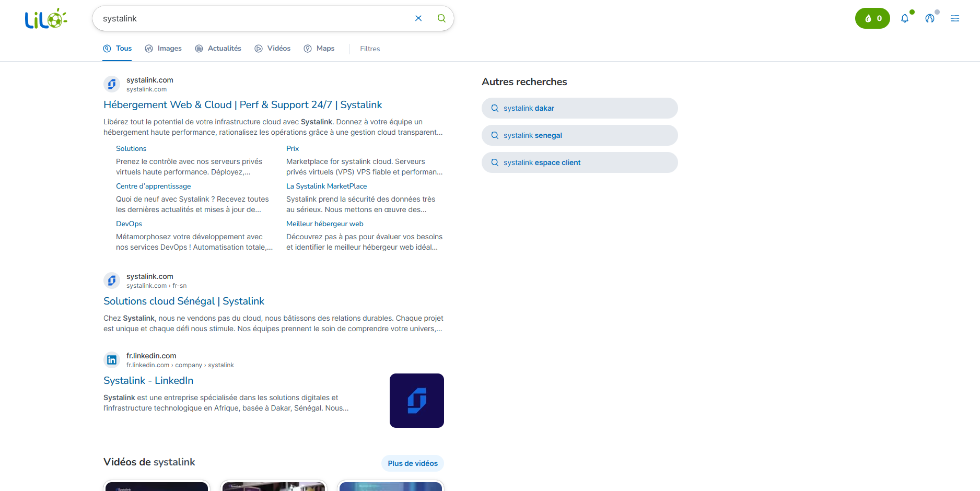The width and height of the screenshot is (980, 491).
Task: Open notifications bell
Action: click(x=905, y=18)
